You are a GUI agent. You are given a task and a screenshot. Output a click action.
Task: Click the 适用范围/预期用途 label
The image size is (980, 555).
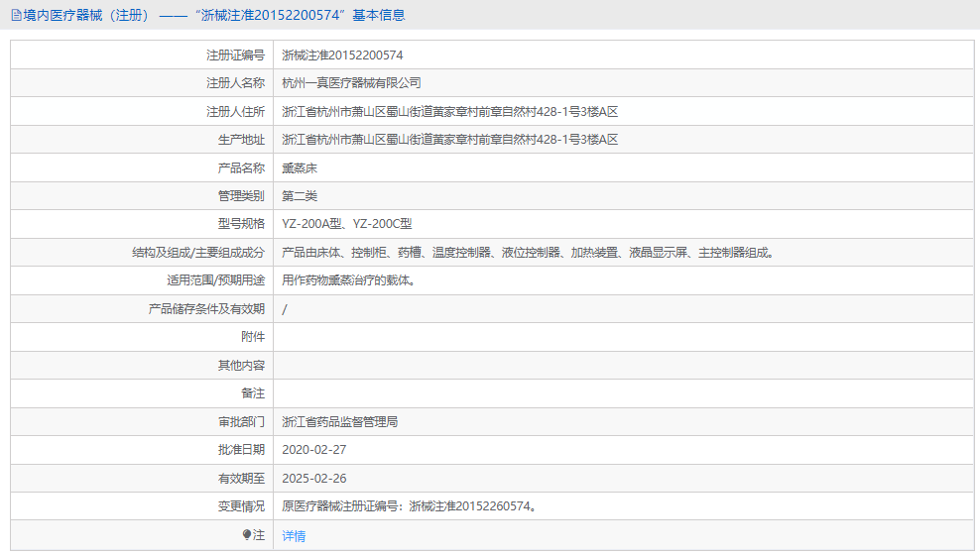pyautogui.click(x=215, y=280)
